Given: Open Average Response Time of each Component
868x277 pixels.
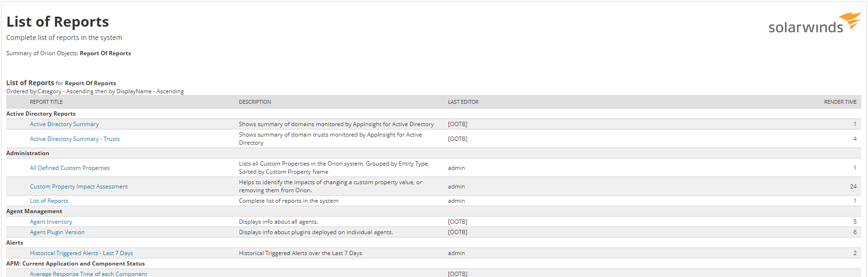Looking at the screenshot, I should [88, 274].
